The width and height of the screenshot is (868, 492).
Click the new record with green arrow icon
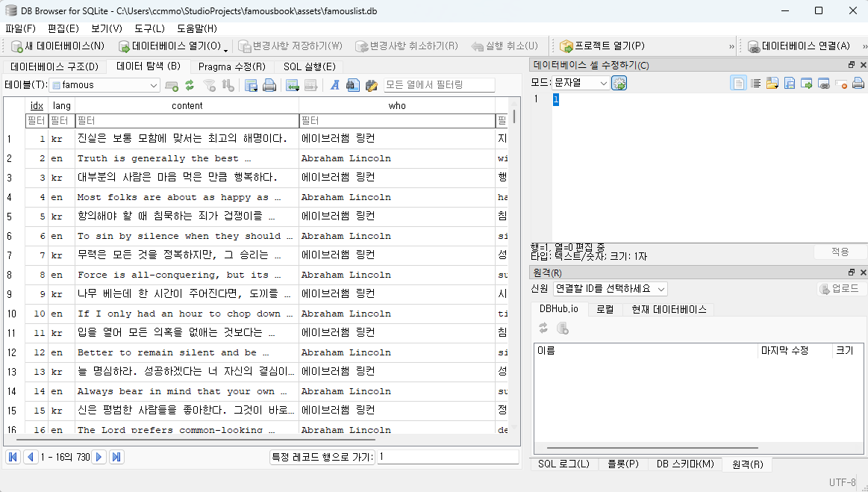(293, 85)
